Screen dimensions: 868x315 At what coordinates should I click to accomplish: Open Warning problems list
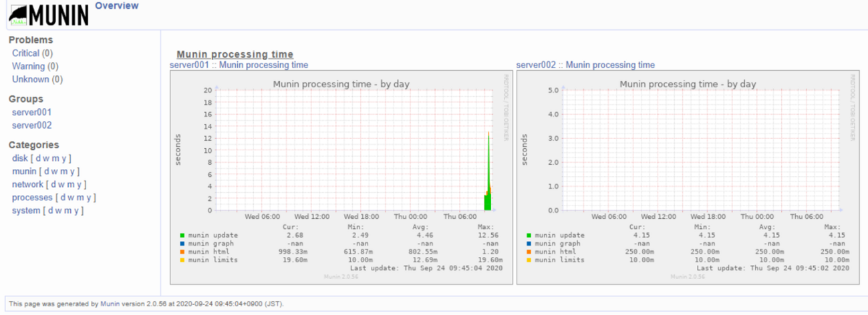click(28, 66)
